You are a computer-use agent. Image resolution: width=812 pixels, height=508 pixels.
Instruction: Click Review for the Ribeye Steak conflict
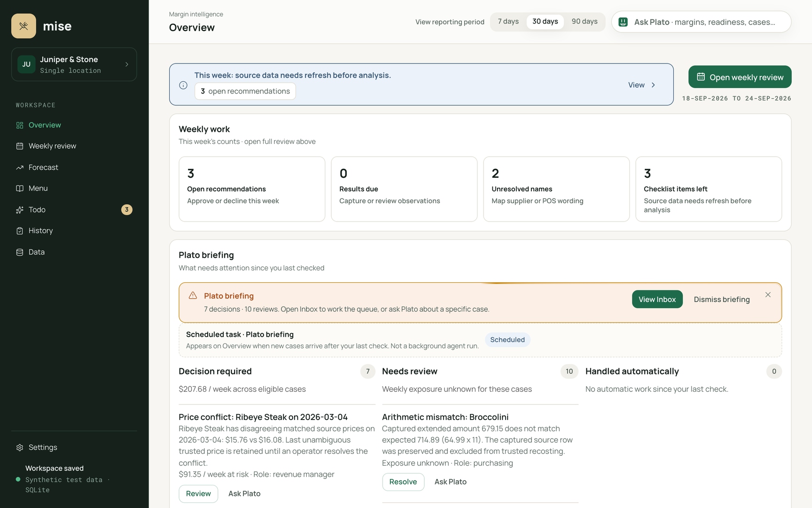pyautogui.click(x=198, y=494)
